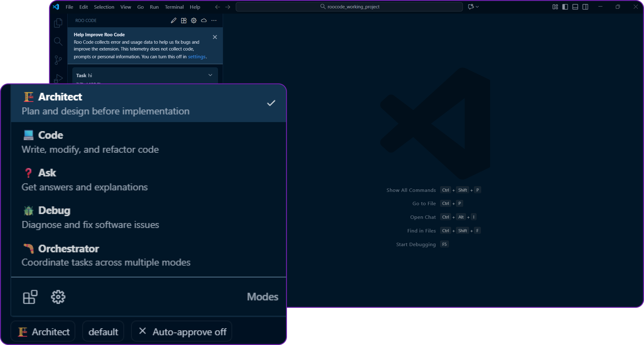Viewport: 644px width, 345px height.
Task: Open Source Control view in activity bar
Action: point(58,60)
